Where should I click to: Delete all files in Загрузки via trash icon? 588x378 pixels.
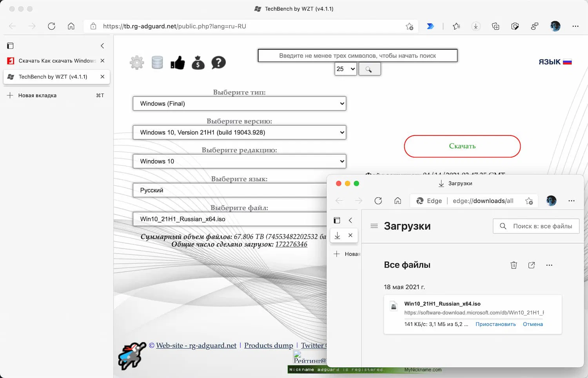click(x=514, y=265)
